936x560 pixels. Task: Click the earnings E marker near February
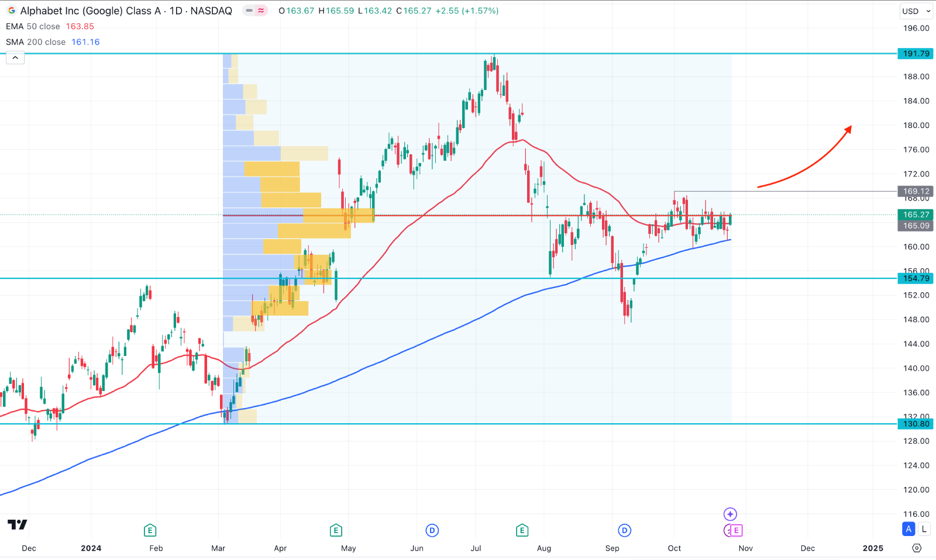click(150, 530)
